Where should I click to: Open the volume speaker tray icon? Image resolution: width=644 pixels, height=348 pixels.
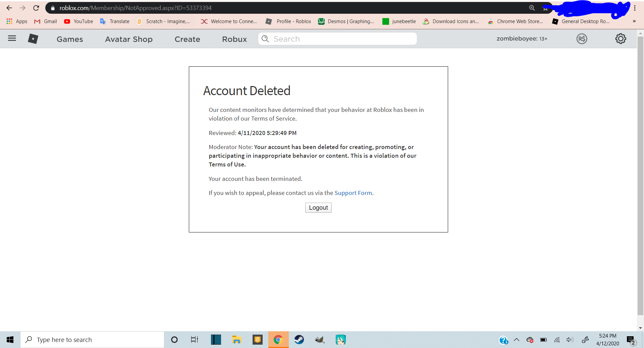pos(570,340)
